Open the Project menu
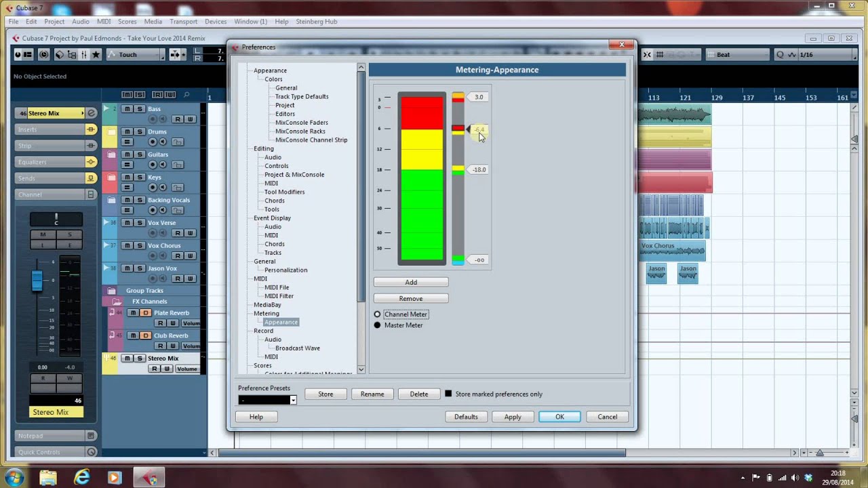Screen dimensions: 868x488 click(54, 22)
